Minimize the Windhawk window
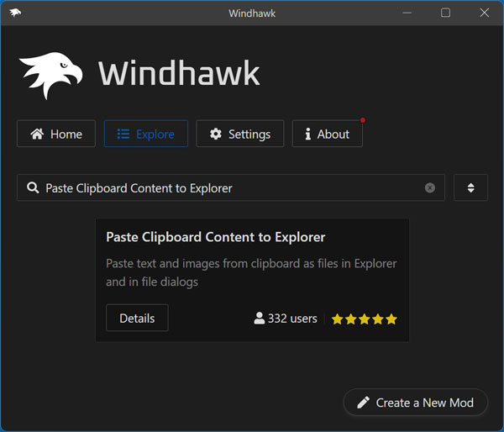This screenshot has width=504, height=432. pos(407,13)
